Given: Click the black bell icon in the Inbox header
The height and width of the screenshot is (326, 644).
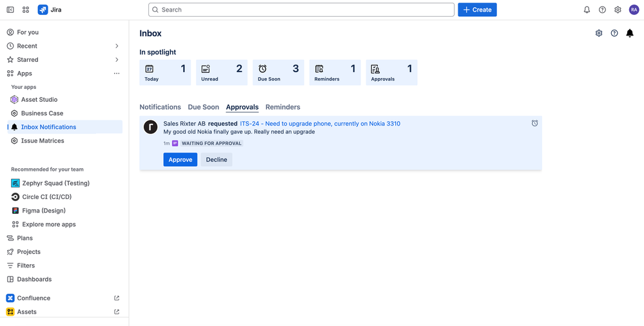Looking at the screenshot, I should [630, 34].
